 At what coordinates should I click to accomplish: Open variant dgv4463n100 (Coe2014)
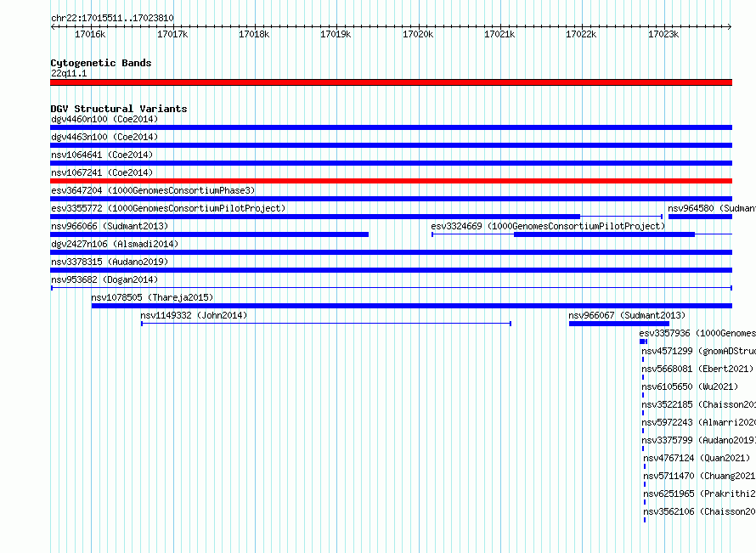(x=104, y=137)
